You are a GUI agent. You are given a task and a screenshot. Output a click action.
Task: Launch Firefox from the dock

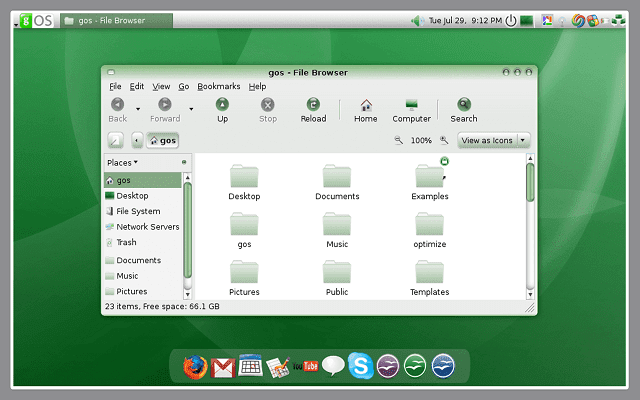point(195,367)
